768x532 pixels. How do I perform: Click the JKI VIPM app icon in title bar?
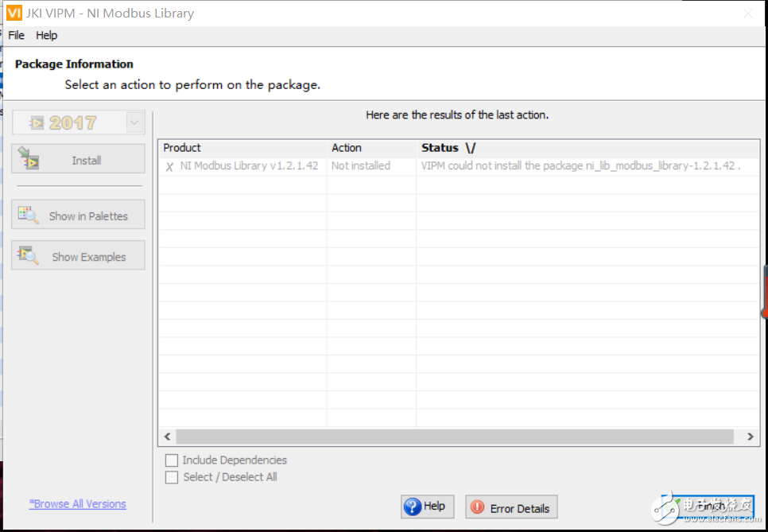(x=14, y=13)
